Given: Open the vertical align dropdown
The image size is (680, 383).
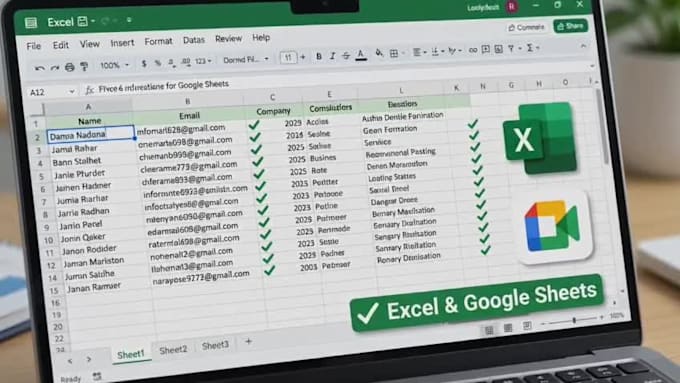Looking at the screenshot, I should [x=438, y=52].
